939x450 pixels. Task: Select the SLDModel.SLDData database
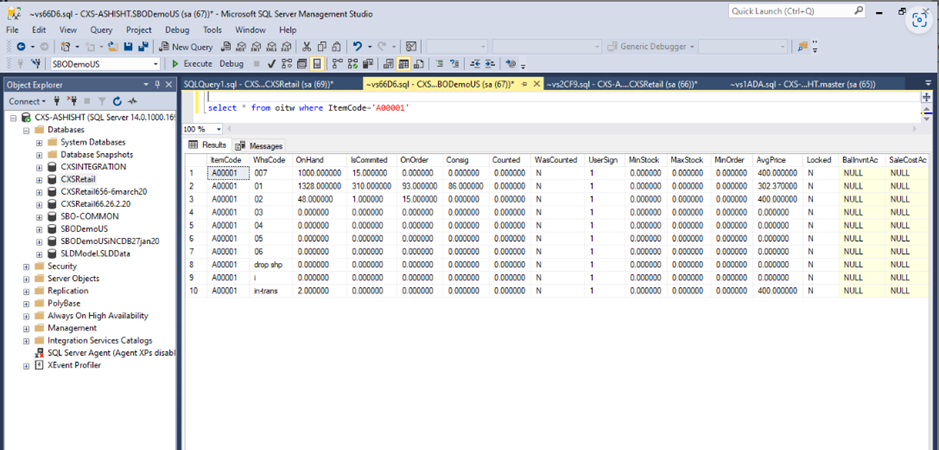pos(95,253)
